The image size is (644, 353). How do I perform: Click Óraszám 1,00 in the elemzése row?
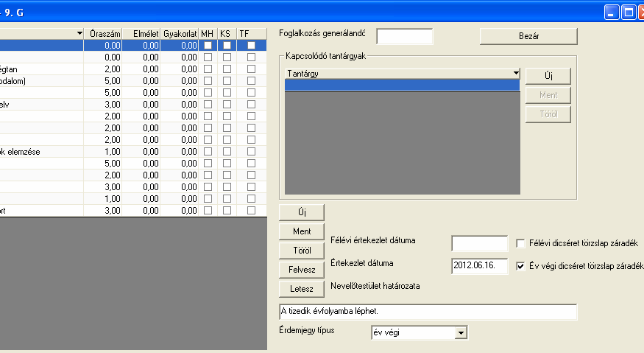coord(103,151)
